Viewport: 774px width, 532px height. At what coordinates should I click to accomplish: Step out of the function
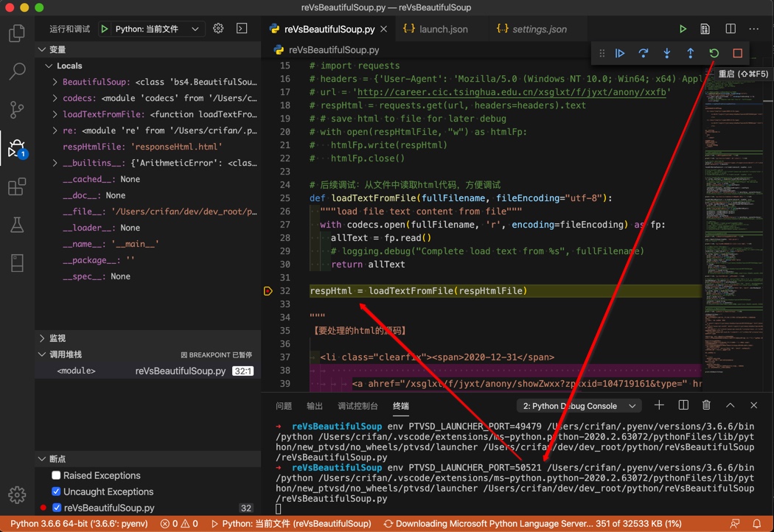pos(691,53)
